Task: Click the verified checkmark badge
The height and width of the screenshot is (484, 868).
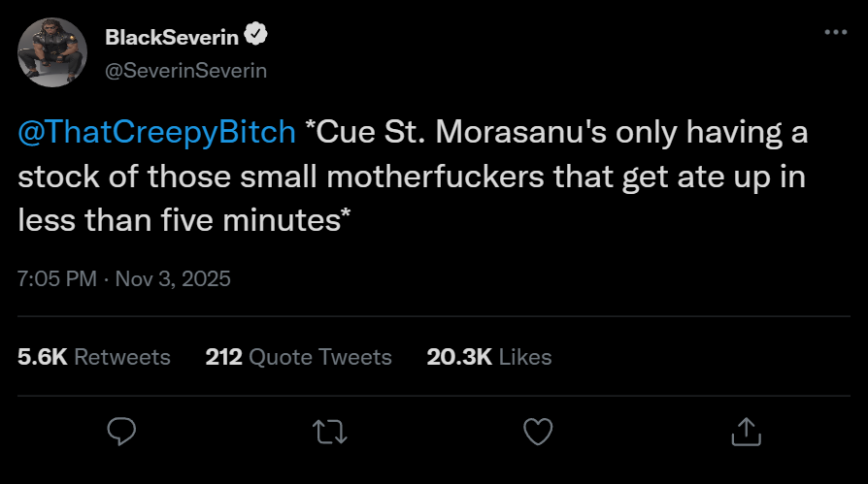Action: (x=255, y=37)
